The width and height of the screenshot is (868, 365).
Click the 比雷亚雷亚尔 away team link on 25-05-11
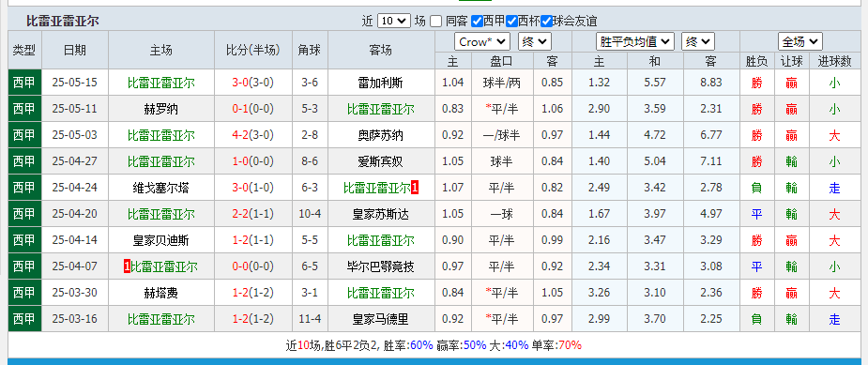[381, 109]
